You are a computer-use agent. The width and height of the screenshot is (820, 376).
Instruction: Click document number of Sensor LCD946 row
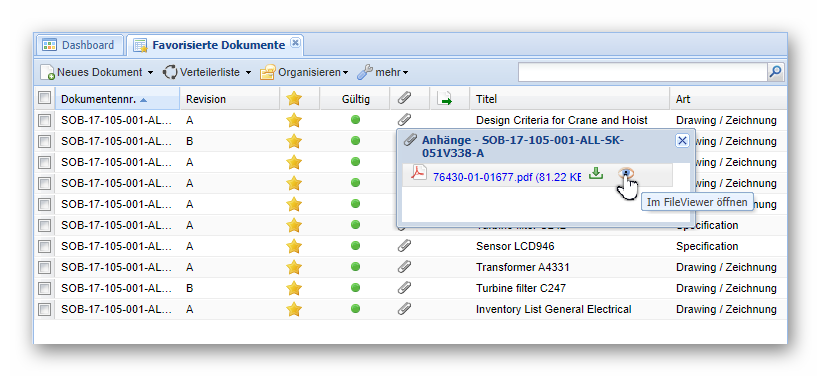[117, 246]
